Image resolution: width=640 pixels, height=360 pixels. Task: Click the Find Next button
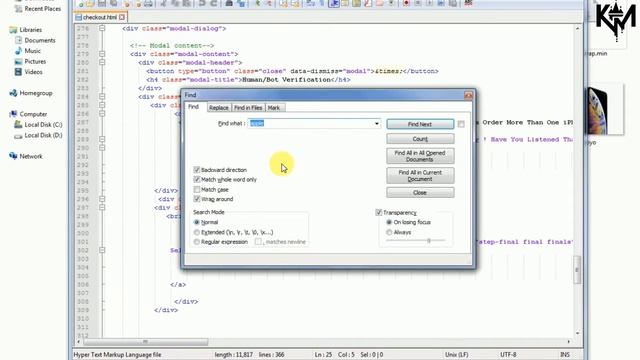(x=420, y=124)
